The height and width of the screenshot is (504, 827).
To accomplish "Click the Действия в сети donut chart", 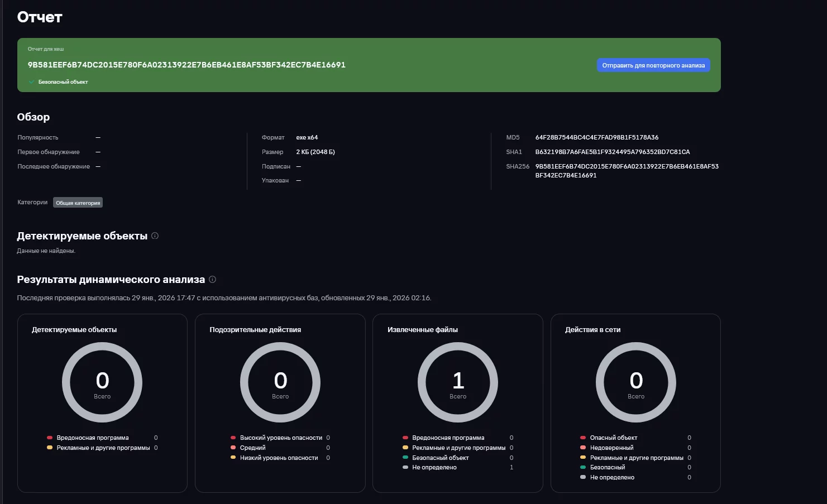I will 636,382.
